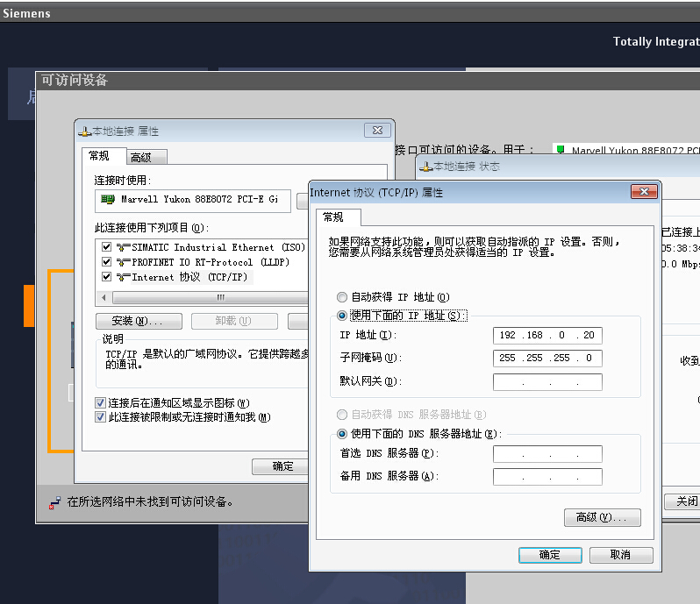Click the PROFINET IO RT-Protocol icon
This screenshot has width=700, height=604.
123,262
